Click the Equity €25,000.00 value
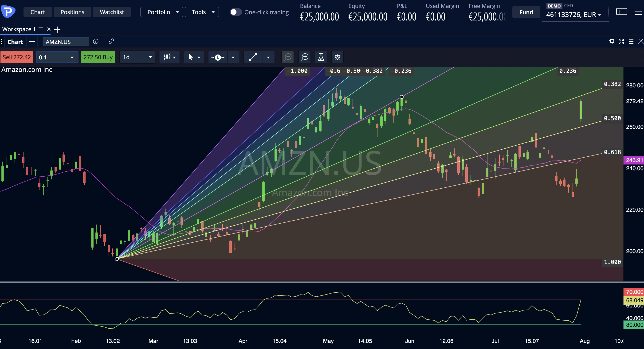The width and height of the screenshot is (644, 349). (x=368, y=17)
